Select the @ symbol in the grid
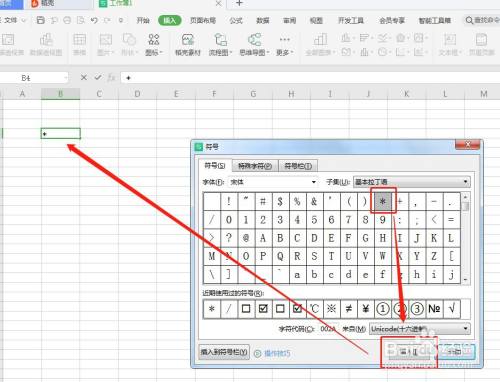Viewport: 500px width, 382px height. click(x=246, y=238)
